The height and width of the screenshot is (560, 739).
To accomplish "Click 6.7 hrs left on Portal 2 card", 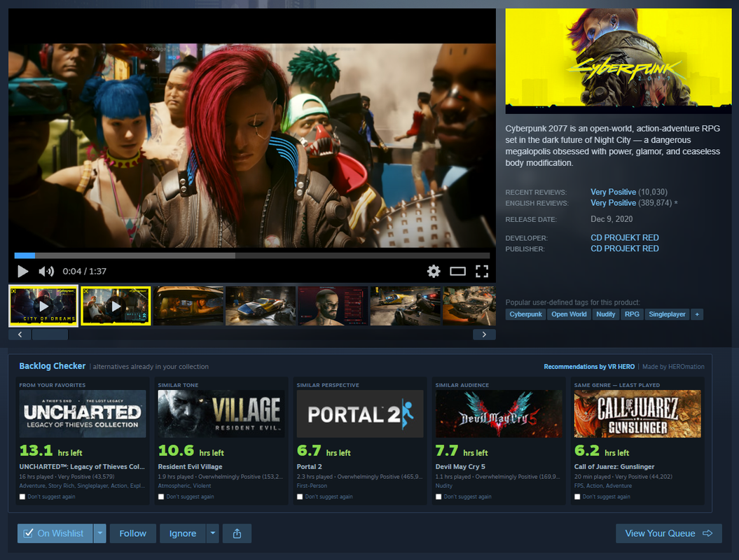I will (324, 451).
